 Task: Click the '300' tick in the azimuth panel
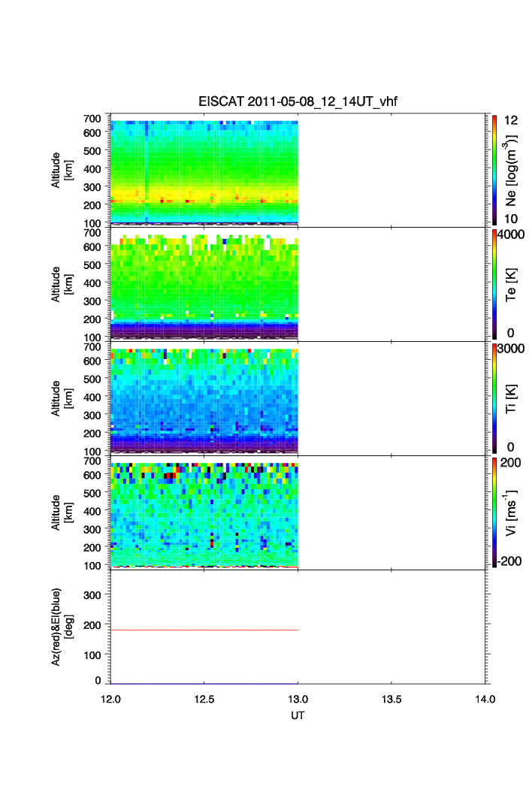92,595
